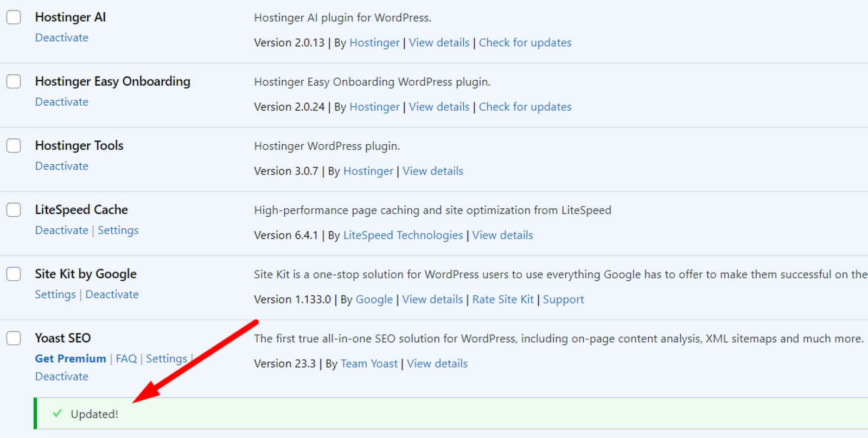Click the LiteSpeed Cache plugin title
Screen dimensions: 868x438
[81, 210]
